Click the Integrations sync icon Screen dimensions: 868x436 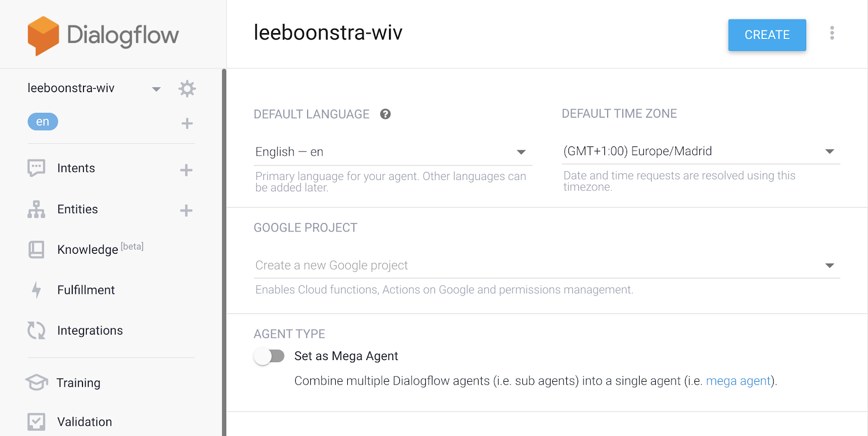tap(36, 330)
